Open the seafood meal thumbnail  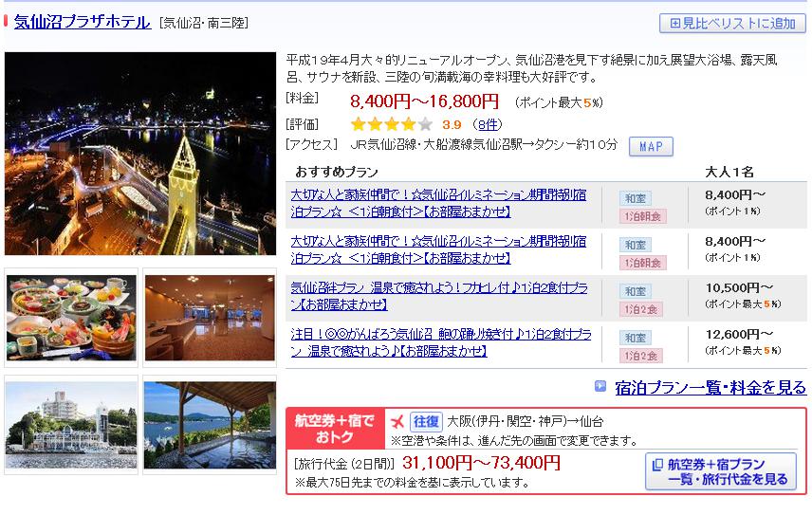click(x=71, y=318)
